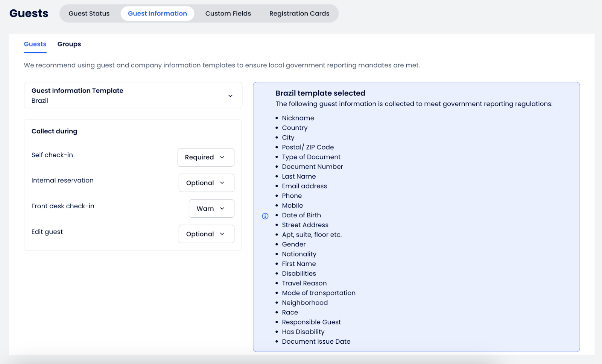Open the Self check-in Required dropdown
The height and width of the screenshot is (364, 602).
coord(205,157)
